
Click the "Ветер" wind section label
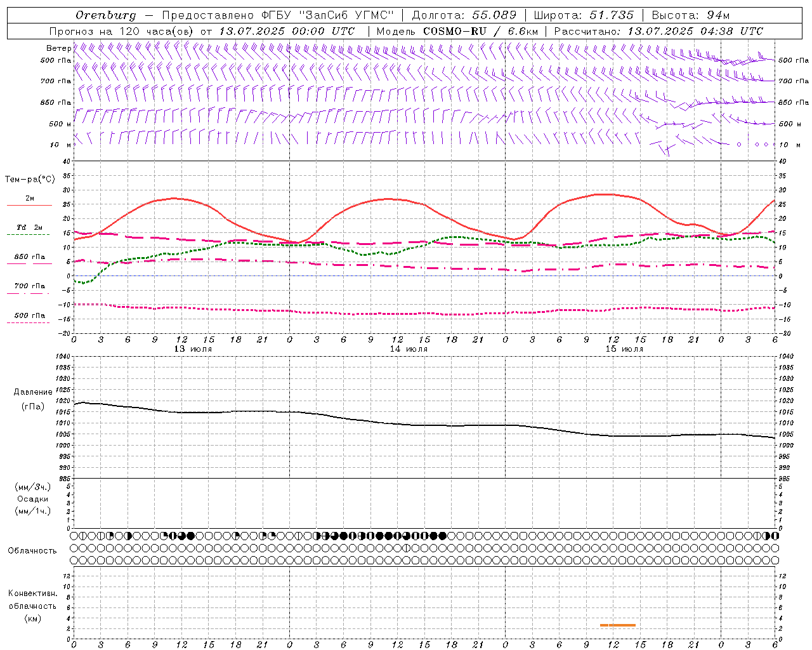58,48
